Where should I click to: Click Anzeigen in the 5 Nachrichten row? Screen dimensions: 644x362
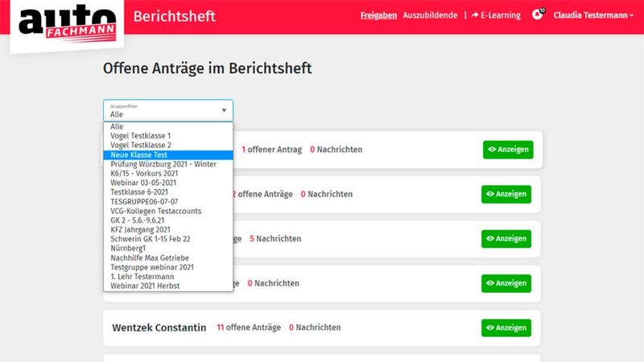[506, 238]
